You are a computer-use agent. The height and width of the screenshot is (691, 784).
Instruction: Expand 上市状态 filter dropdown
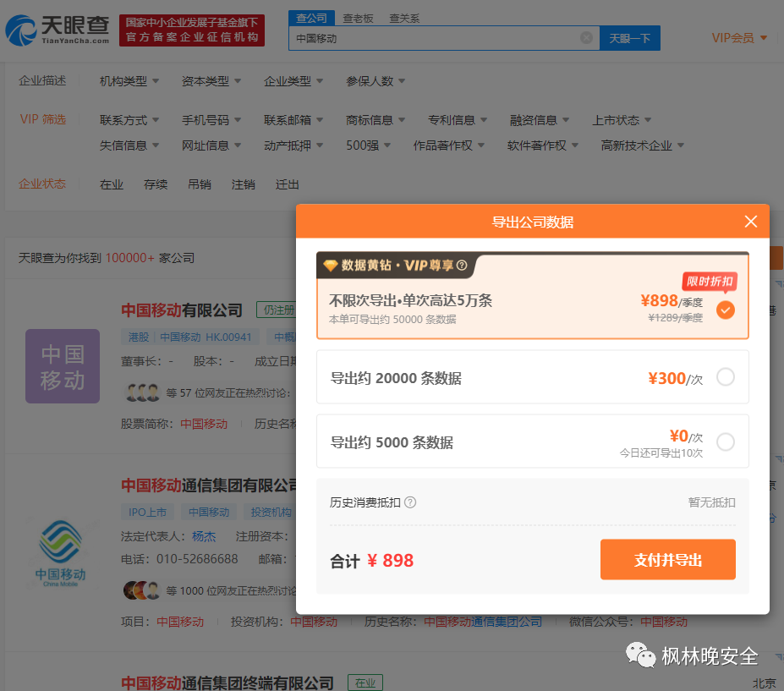622,120
